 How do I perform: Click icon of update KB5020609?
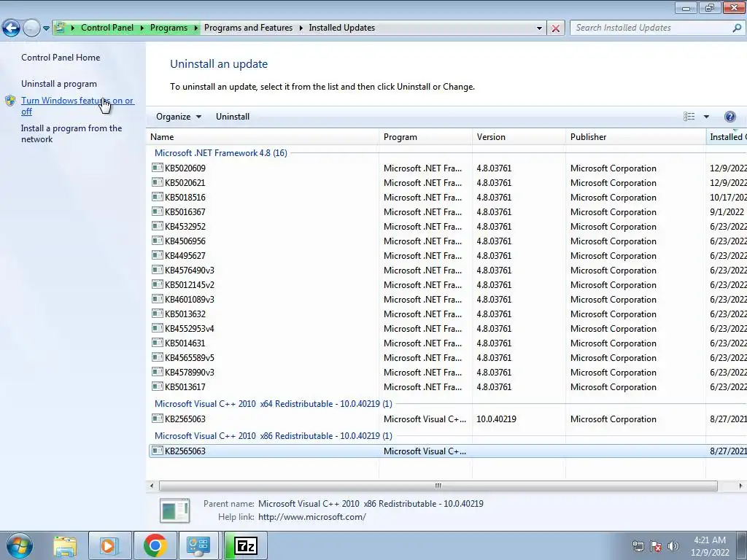pyautogui.click(x=158, y=168)
